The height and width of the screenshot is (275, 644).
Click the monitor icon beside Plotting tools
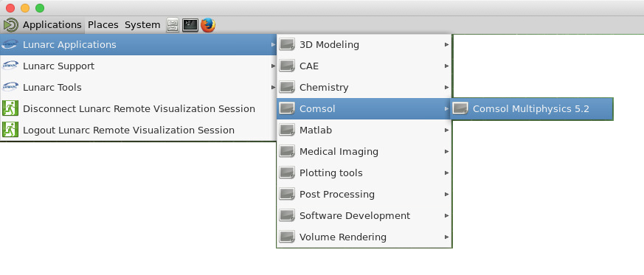point(287,173)
